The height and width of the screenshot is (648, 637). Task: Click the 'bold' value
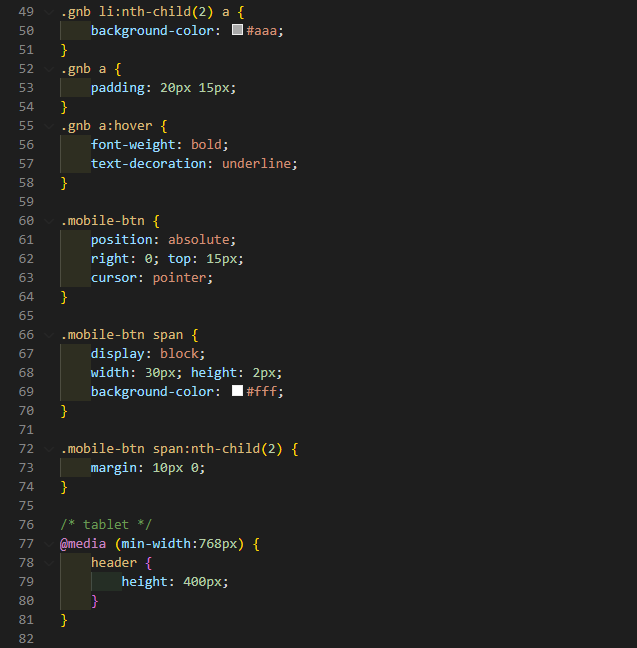coord(206,145)
